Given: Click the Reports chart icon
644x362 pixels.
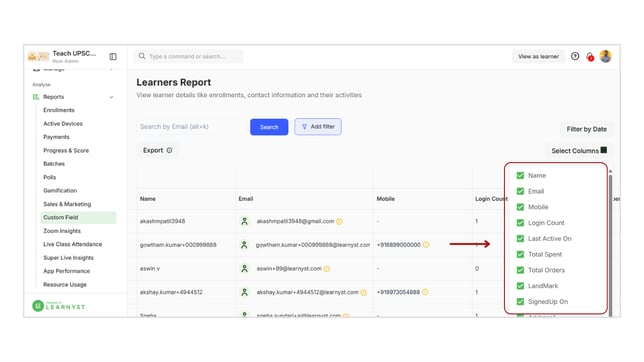Looking at the screenshot, I should (36, 97).
